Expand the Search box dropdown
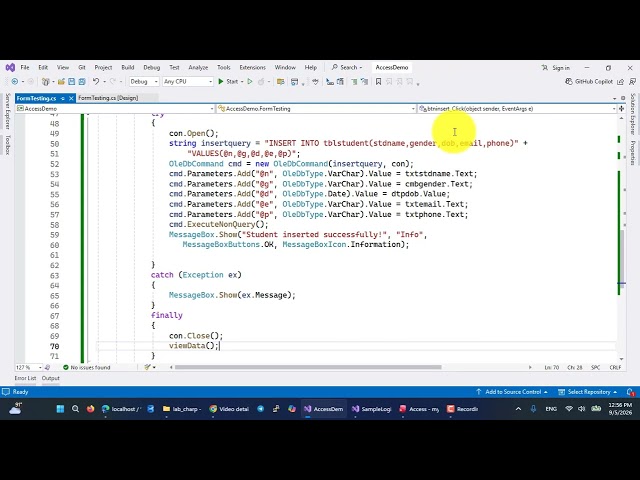640x480 pixels. [361, 67]
